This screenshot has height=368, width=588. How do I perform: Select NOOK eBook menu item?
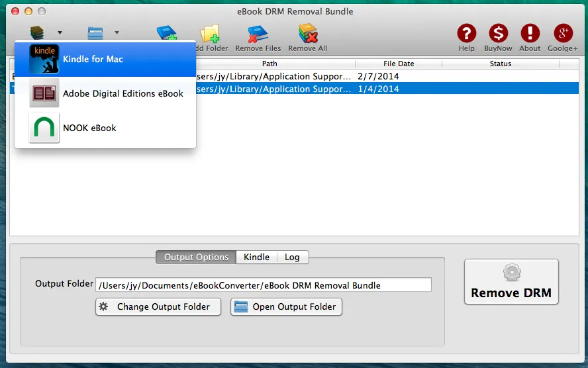click(105, 128)
